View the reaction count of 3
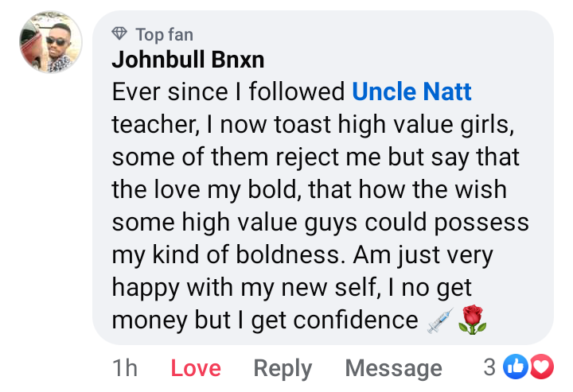Viewport: 573px width, 392px height. click(x=490, y=367)
